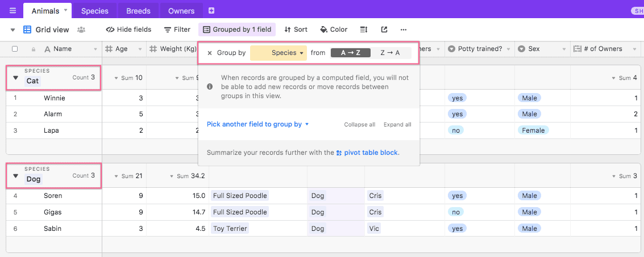This screenshot has height=257, width=644.
Task: Open the more options ellipsis
Action: coord(404,30)
